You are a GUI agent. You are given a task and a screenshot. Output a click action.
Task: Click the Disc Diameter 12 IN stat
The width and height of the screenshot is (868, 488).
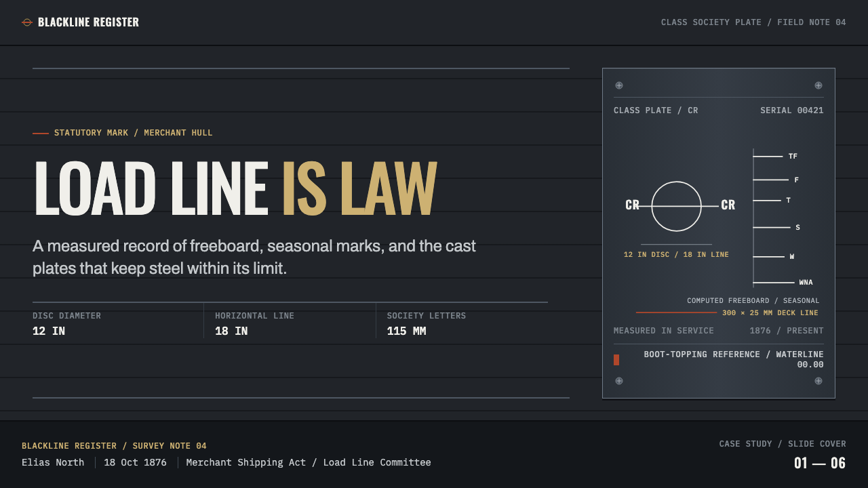[x=66, y=324]
